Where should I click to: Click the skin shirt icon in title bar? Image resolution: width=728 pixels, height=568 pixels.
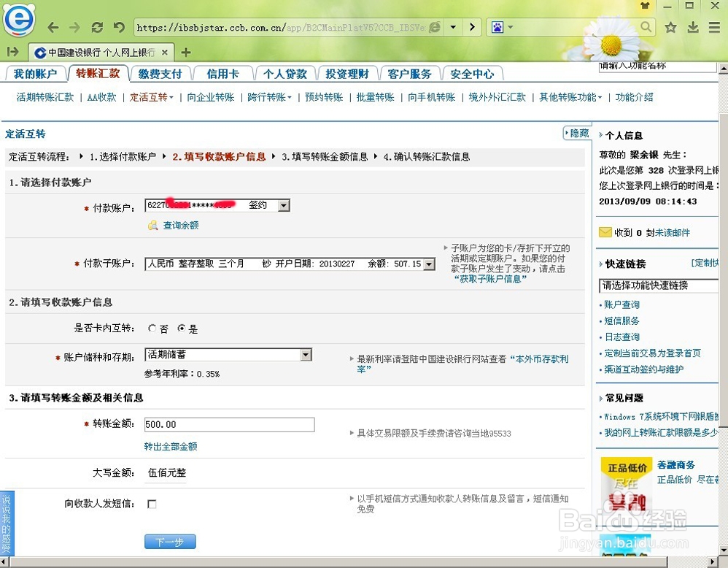click(644, 6)
